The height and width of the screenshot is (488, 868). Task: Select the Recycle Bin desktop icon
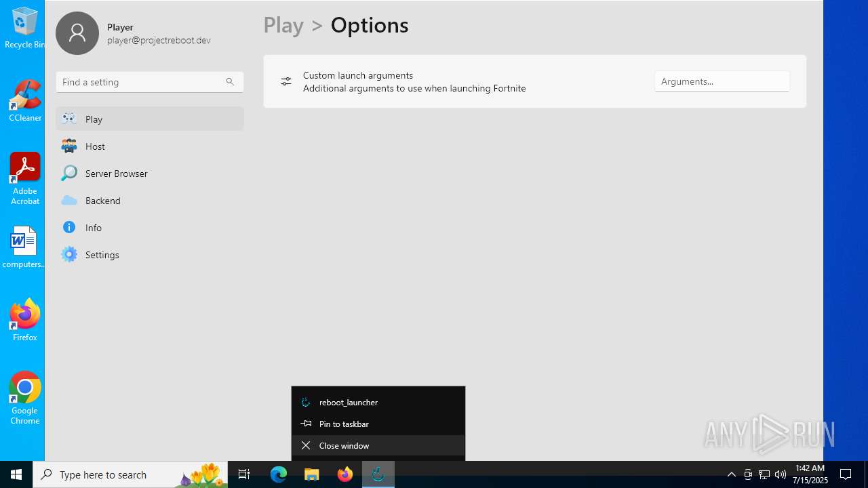click(x=25, y=28)
